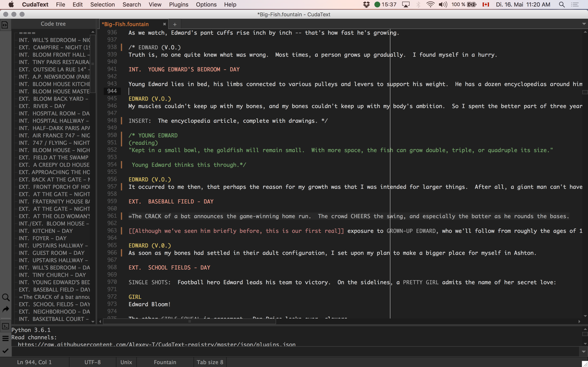Open the console input history dropdown

(584, 352)
